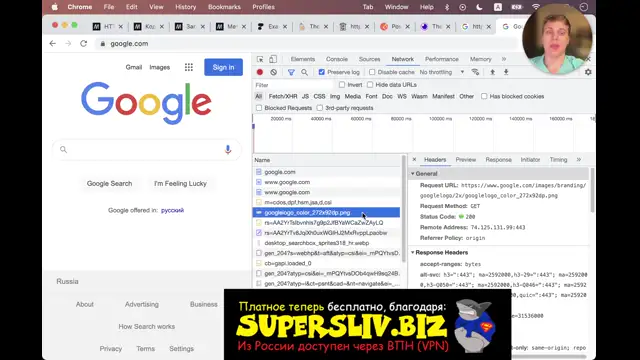This screenshot has height=360, width=640.
Task: Check the Invert filter checkbox
Action: 342,85
